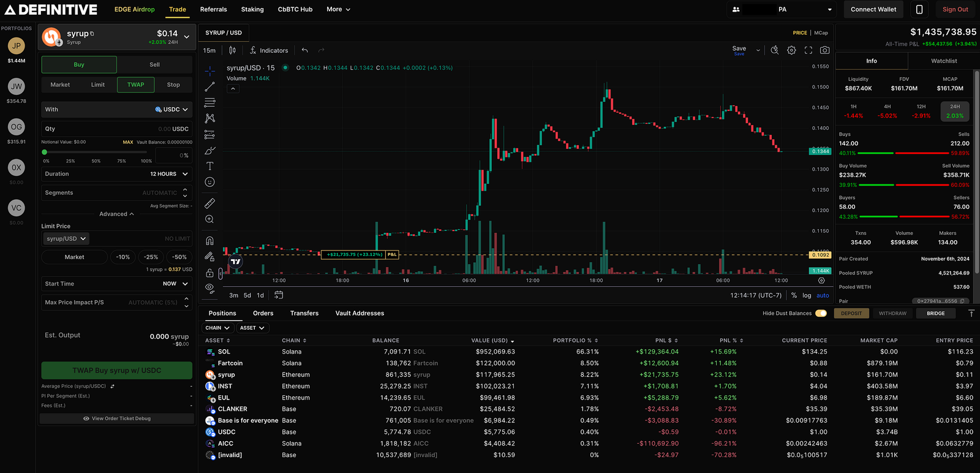The image size is (980, 473).
Task: Collapse the Advanced options section
Action: click(x=116, y=214)
